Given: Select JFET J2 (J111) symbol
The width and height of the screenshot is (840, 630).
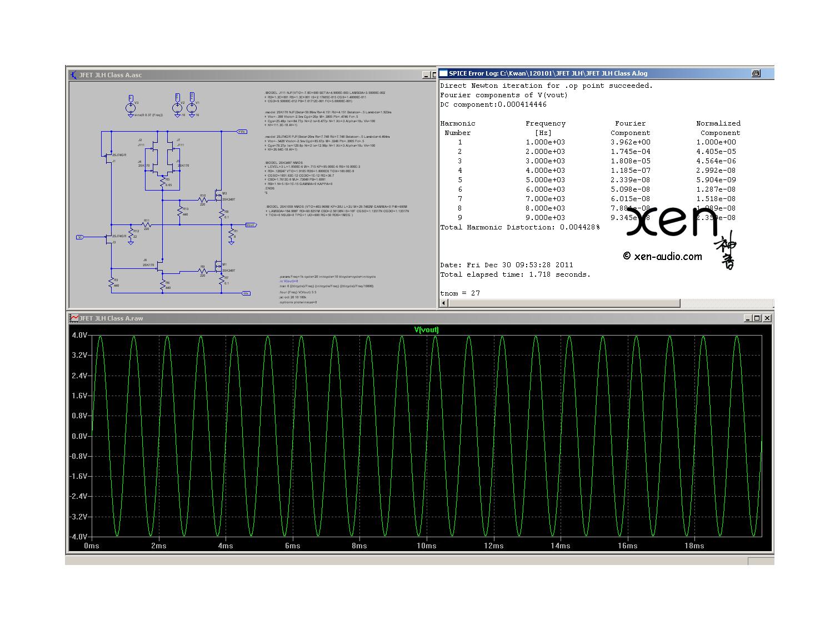Looking at the screenshot, I should (154, 147).
